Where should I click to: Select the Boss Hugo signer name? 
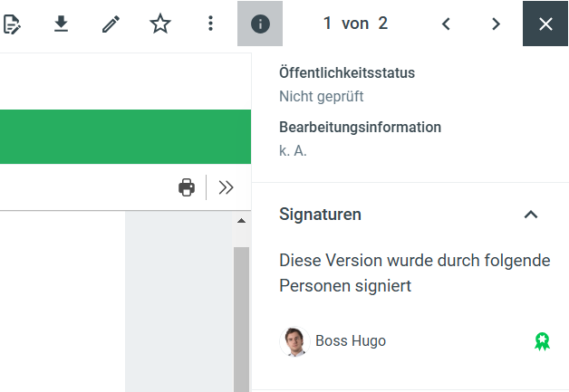click(351, 341)
